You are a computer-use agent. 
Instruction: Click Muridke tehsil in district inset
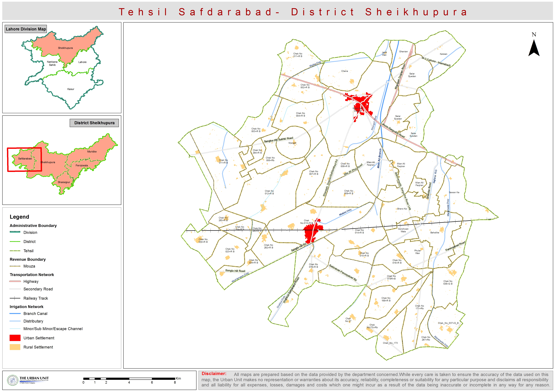[92, 151]
